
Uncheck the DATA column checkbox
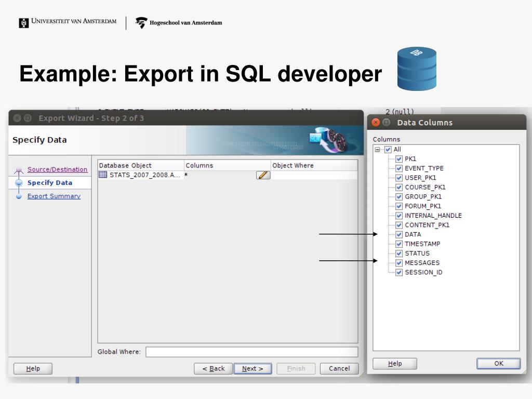[399, 234]
